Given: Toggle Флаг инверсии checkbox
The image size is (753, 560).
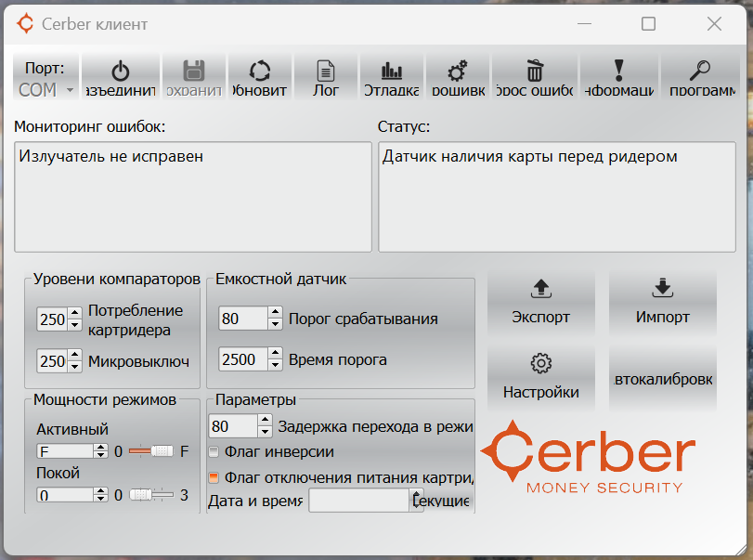Looking at the screenshot, I should point(214,452).
